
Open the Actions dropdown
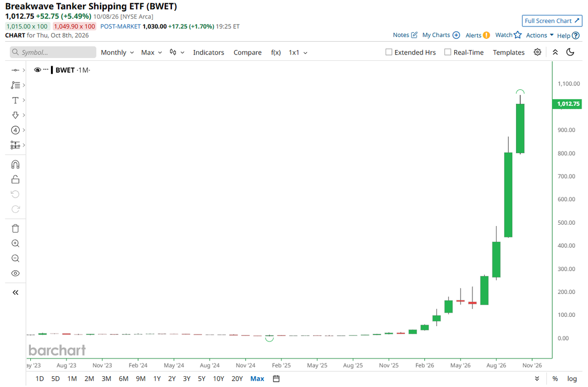coord(539,35)
